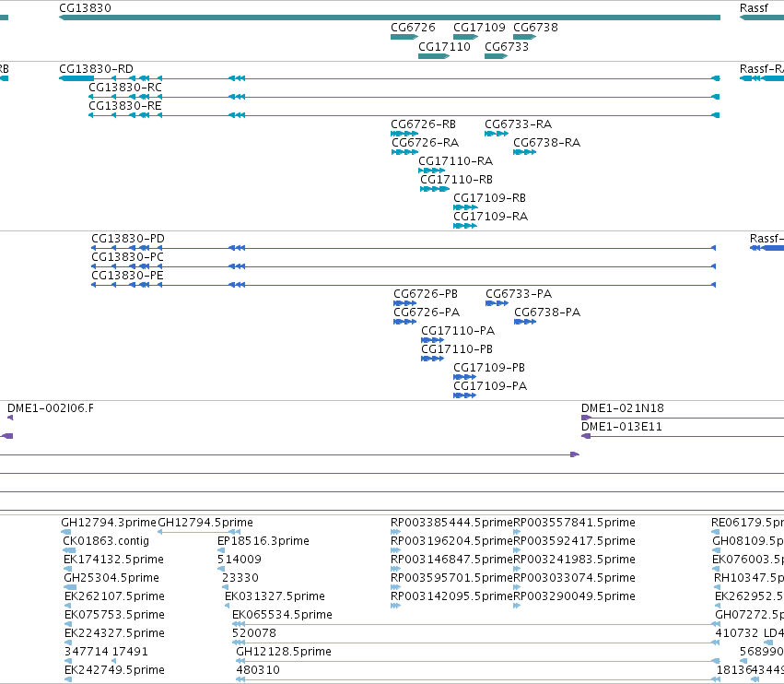Viewport: 784px width, 684px height.
Task: Click the 514009 feature label
Action: (240, 560)
